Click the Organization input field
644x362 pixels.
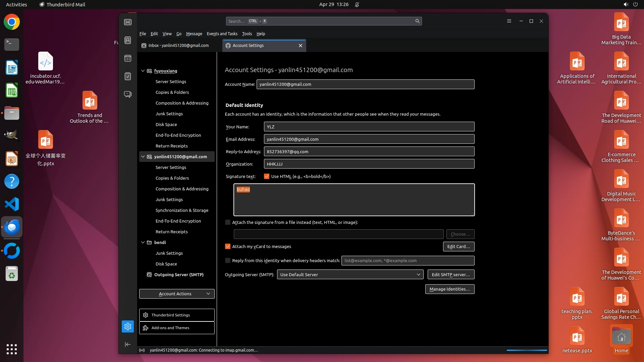point(369,164)
